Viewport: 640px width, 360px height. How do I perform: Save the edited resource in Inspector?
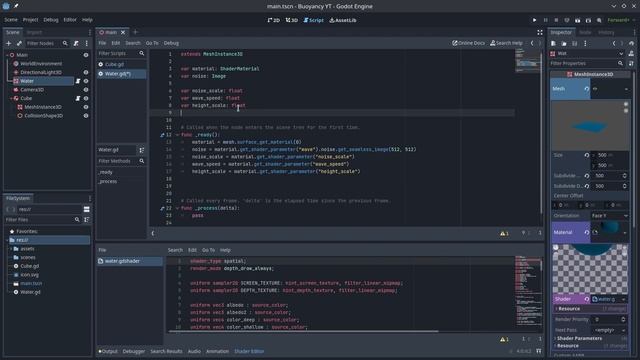[x=575, y=43]
